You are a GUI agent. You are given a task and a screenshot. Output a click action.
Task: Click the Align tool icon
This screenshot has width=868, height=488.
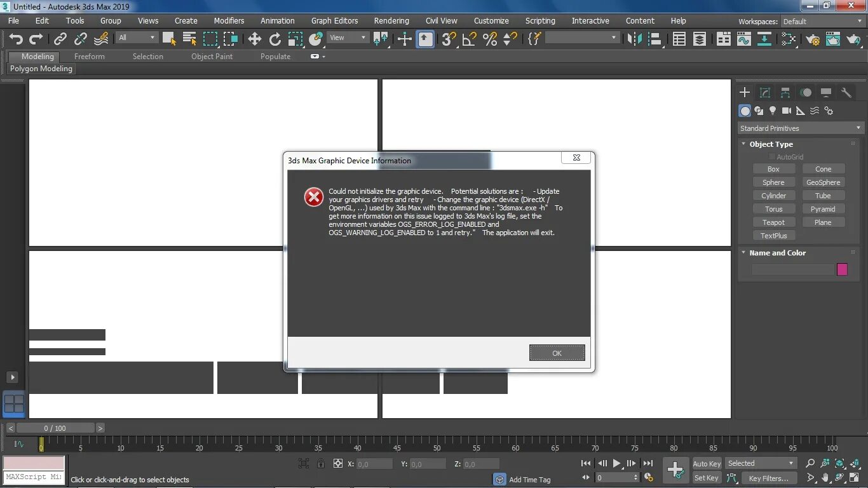pos(655,39)
